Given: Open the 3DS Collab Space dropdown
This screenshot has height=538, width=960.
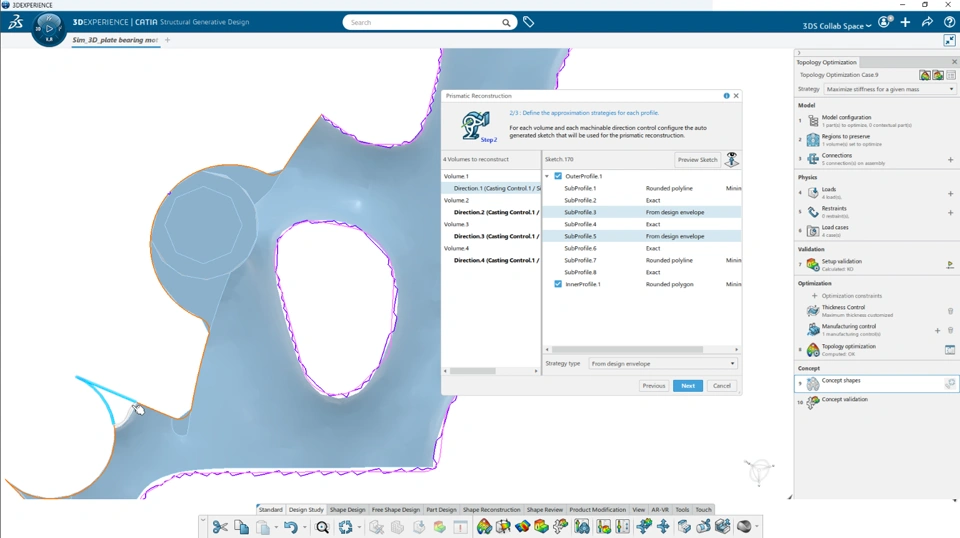Looking at the screenshot, I should pos(836,26).
